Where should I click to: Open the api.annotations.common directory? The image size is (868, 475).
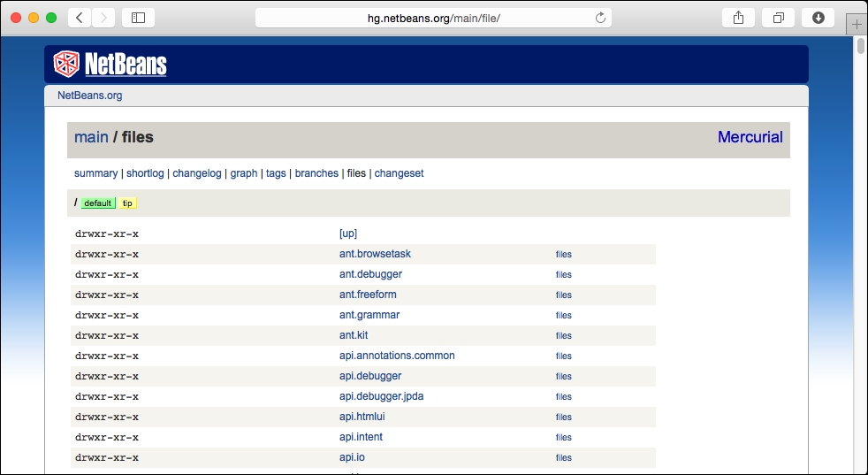(x=397, y=356)
